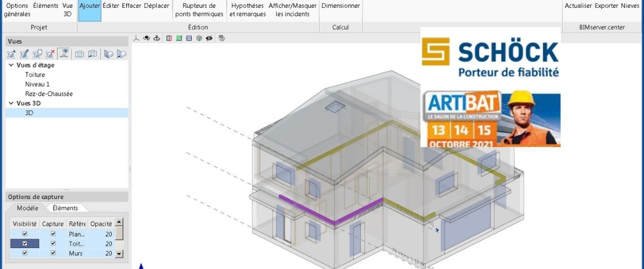Click the axes icon in viewport toolbar

[x=136, y=38]
